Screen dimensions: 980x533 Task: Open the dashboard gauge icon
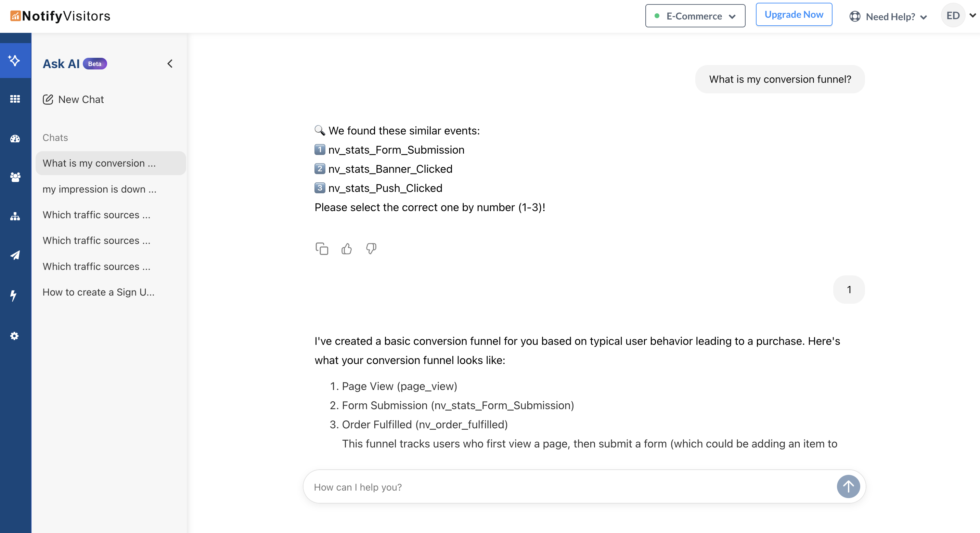[15, 139]
